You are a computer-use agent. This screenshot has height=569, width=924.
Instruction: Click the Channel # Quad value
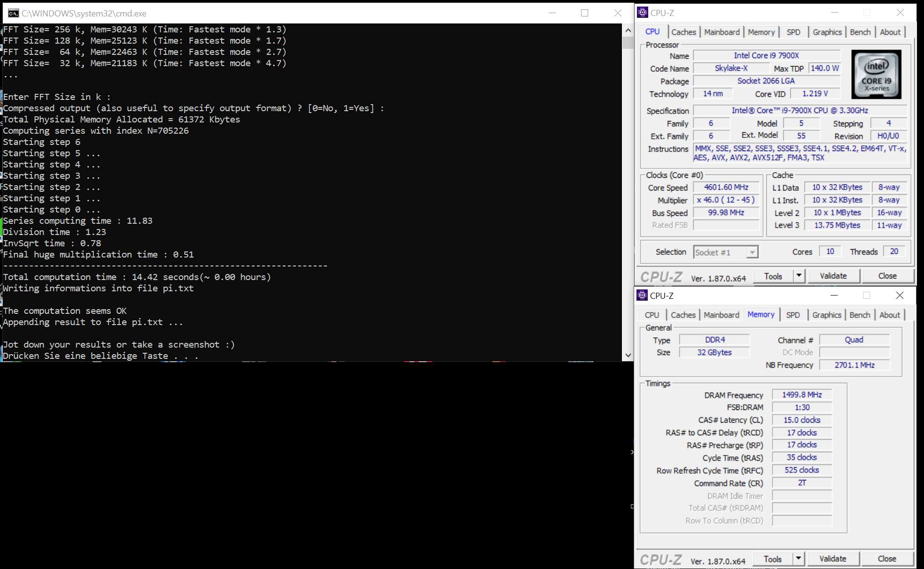[855, 340]
